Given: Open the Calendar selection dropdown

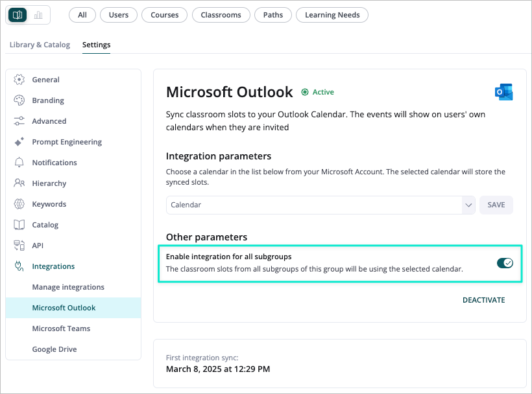Looking at the screenshot, I should [x=314, y=205].
